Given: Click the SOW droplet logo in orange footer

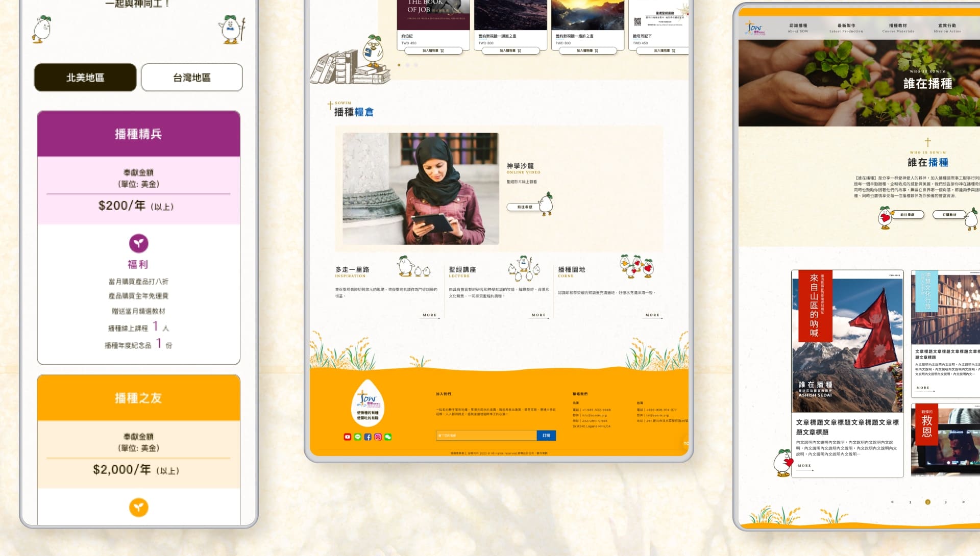Looking at the screenshot, I should click(x=368, y=403).
